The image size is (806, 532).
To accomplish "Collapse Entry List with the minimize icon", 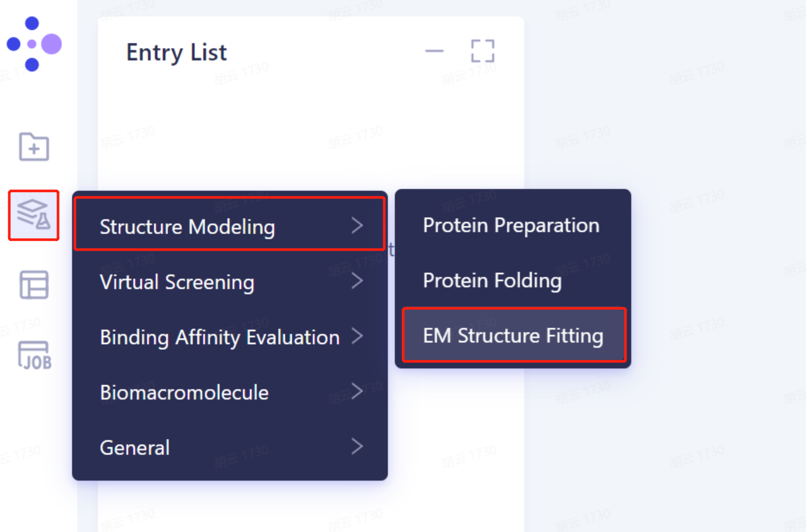I will point(434,50).
